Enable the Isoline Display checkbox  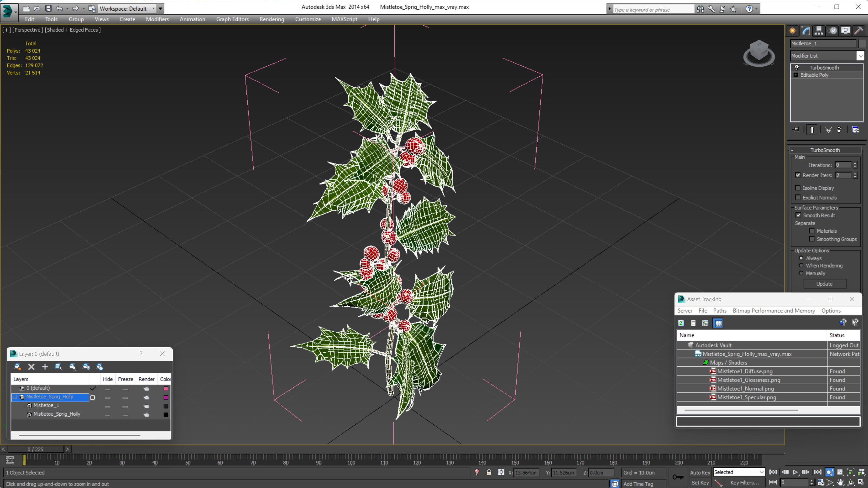[798, 188]
